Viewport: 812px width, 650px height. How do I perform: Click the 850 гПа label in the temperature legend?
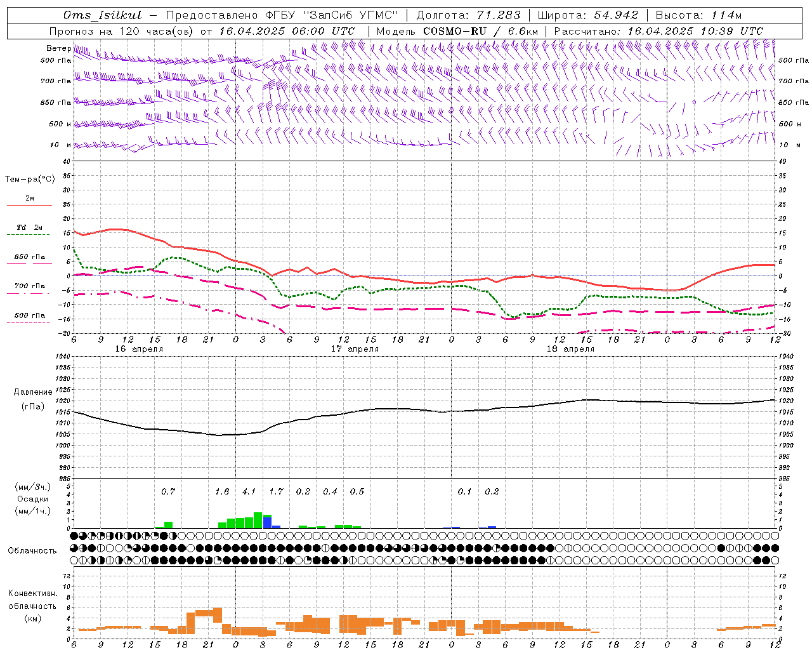29,257
